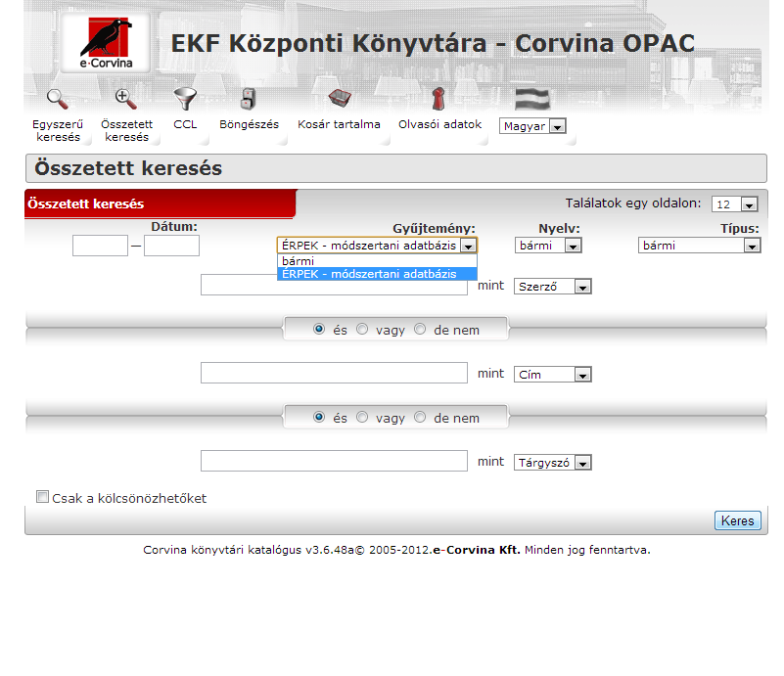The image size is (784, 676).
Task: Enable Csak a kölcsönözhetőket checkbox
Action: (42, 497)
